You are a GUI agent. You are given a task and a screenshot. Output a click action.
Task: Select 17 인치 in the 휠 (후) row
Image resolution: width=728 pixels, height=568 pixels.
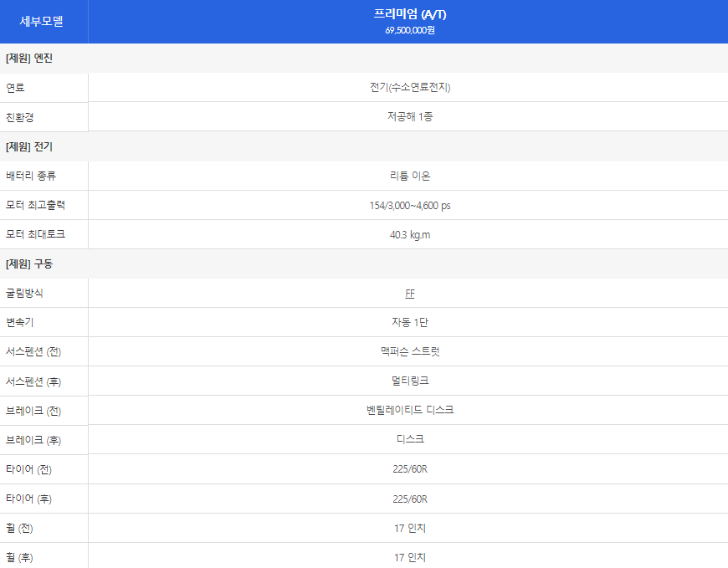pyautogui.click(x=409, y=557)
